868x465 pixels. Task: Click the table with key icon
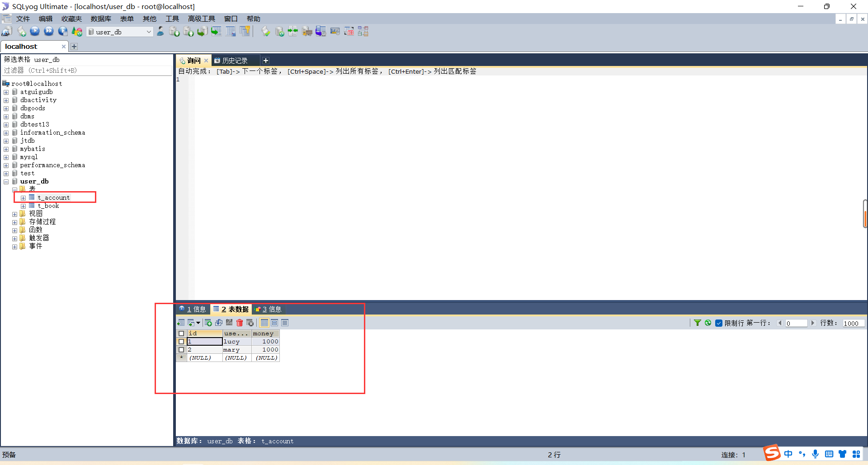(x=245, y=32)
